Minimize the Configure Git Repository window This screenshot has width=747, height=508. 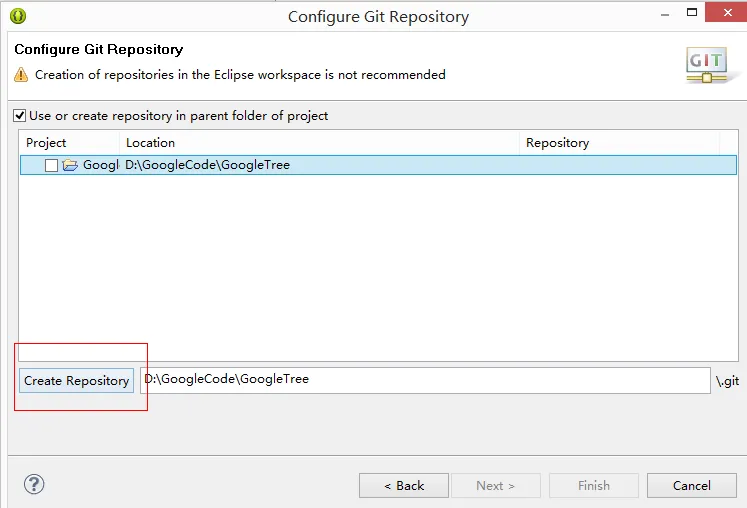pyautogui.click(x=665, y=14)
